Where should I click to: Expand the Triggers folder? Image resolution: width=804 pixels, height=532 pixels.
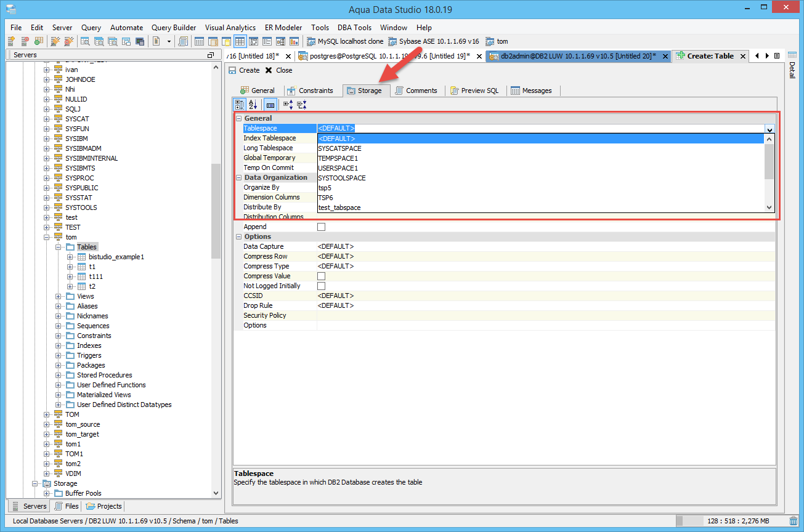[59, 355]
